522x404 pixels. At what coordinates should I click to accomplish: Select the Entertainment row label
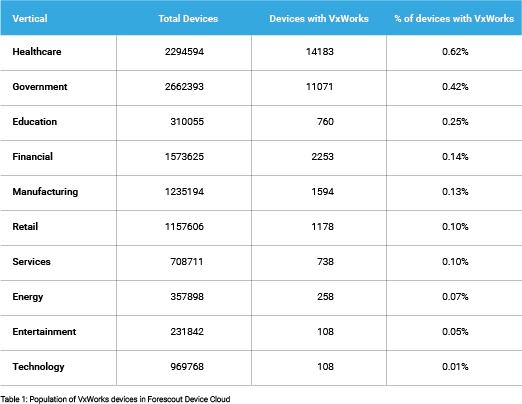44,332
